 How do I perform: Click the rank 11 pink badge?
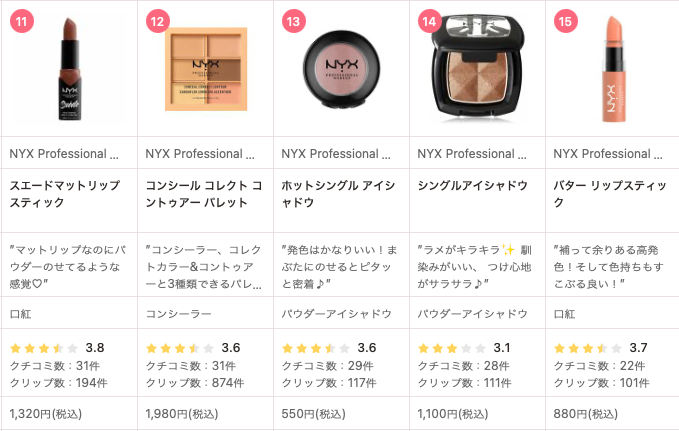[x=22, y=21]
